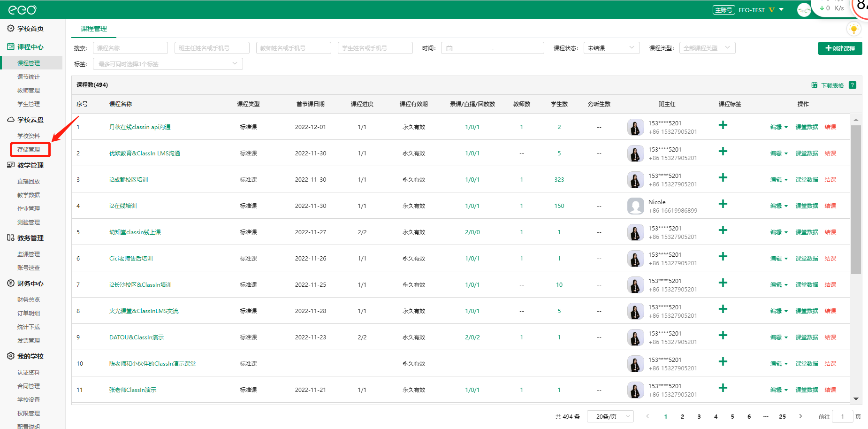This screenshot has height=429, width=868.
Task: Open the 20条/页 page size dropdown
Action: pyautogui.click(x=610, y=416)
